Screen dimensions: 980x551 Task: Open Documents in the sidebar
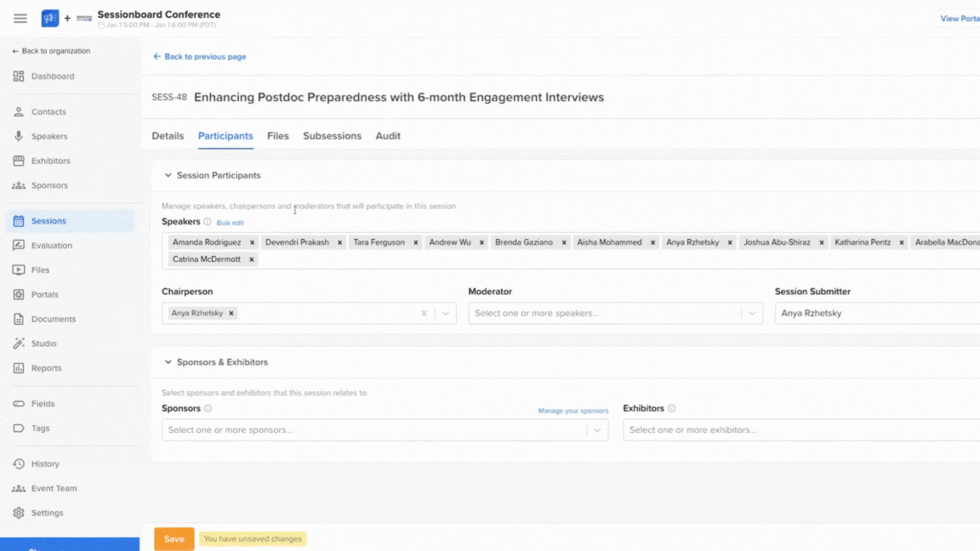click(x=53, y=319)
